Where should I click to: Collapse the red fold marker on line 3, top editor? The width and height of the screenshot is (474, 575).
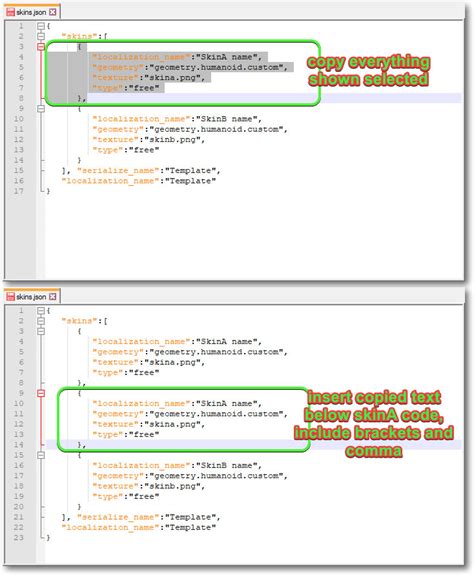click(x=41, y=47)
